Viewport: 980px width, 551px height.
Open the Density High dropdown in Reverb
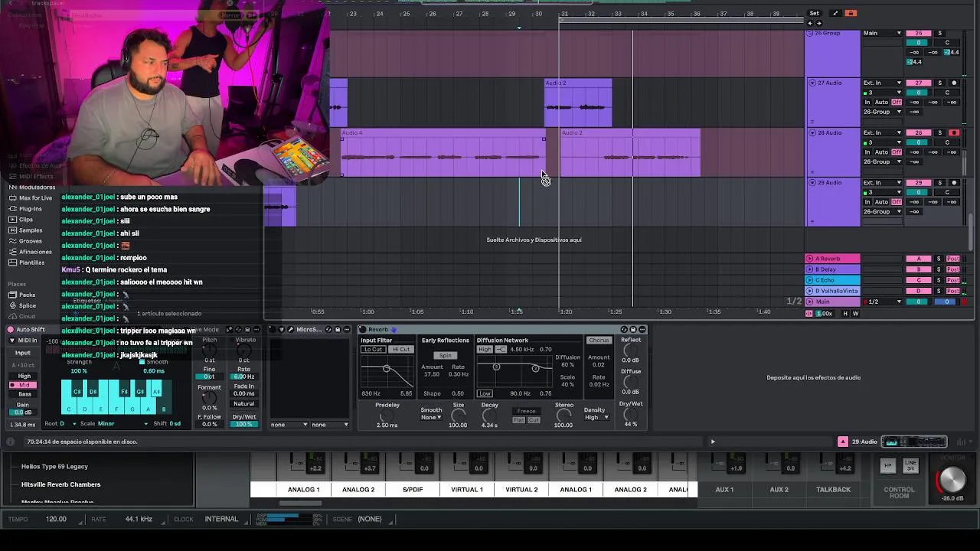597,418
